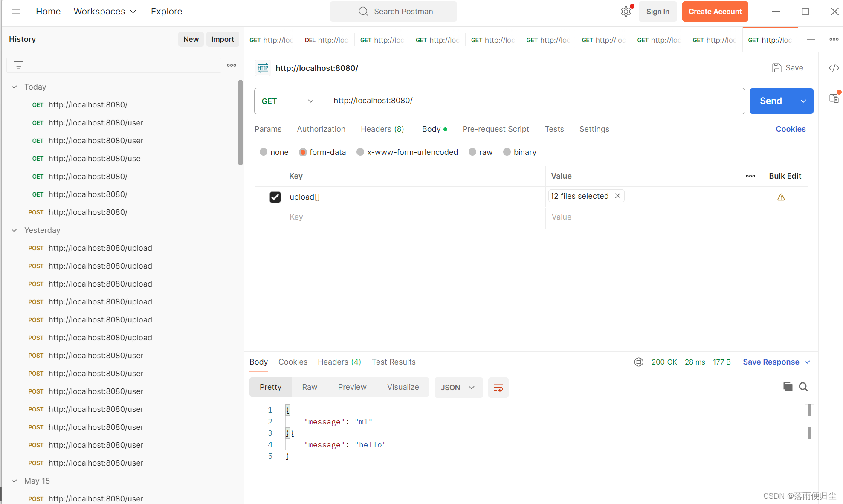Switch to the DEL request tab

[327, 40]
